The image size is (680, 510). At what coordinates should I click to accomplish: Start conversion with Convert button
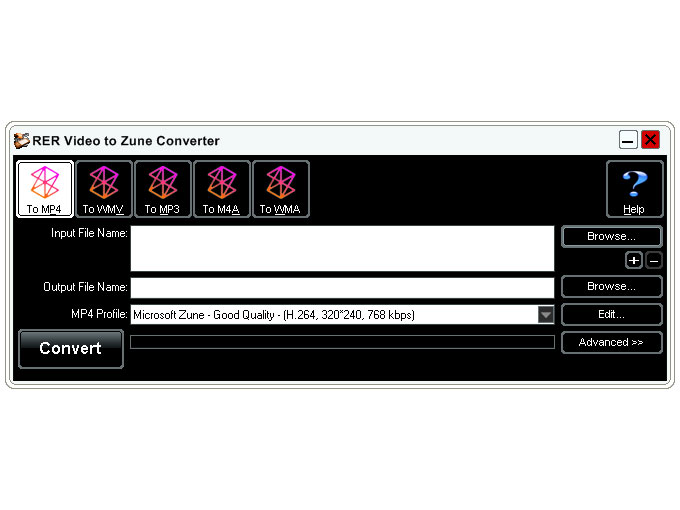click(x=71, y=349)
